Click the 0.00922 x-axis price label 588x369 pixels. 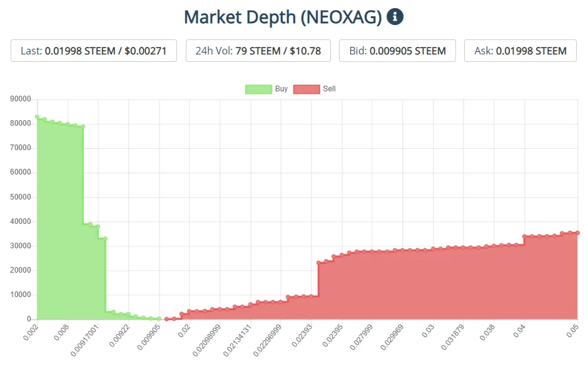point(119,335)
